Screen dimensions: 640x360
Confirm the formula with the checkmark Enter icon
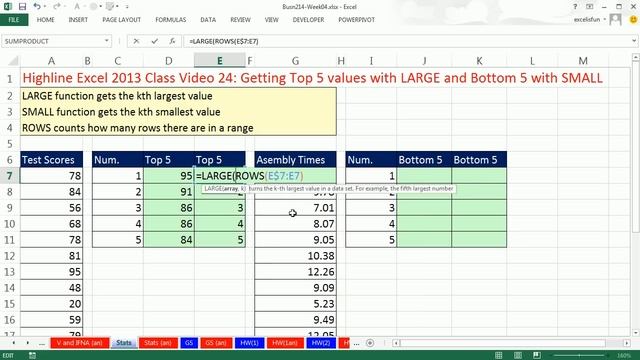point(154,41)
